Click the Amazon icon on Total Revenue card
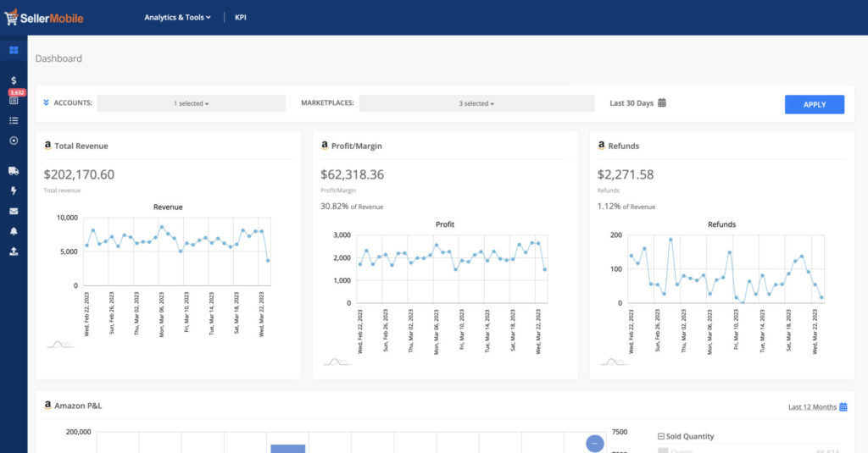This screenshot has width=868, height=453. pyautogui.click(x=47, y=146)
